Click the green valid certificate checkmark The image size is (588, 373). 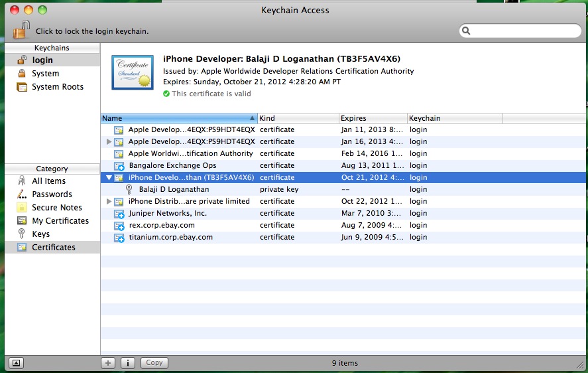coord(166,94)
